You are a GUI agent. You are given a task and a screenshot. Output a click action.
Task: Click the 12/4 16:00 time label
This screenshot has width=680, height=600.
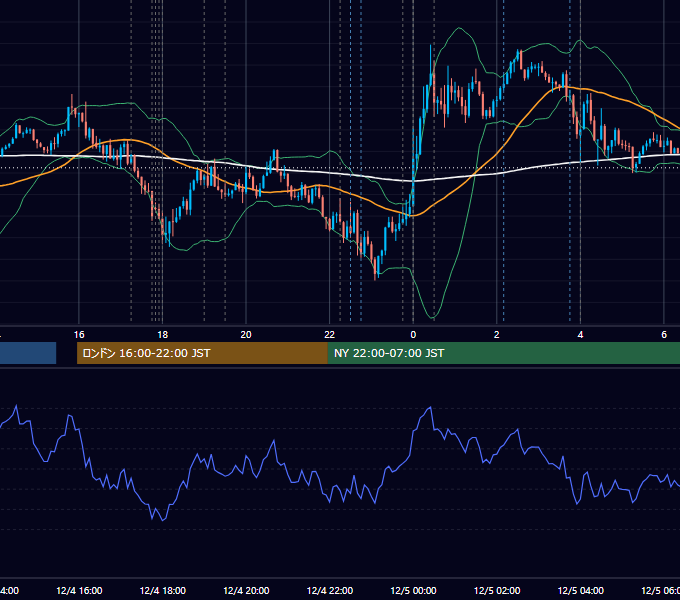point(79,590)
